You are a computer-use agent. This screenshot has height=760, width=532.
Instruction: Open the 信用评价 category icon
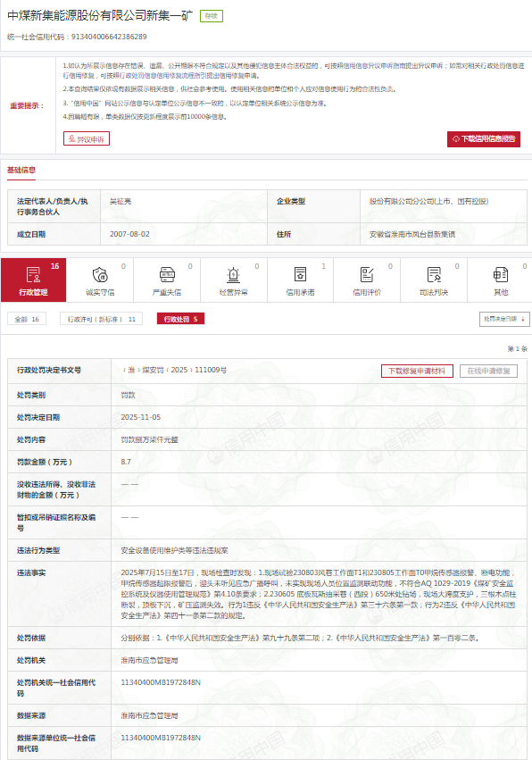(x=367, y=274)
